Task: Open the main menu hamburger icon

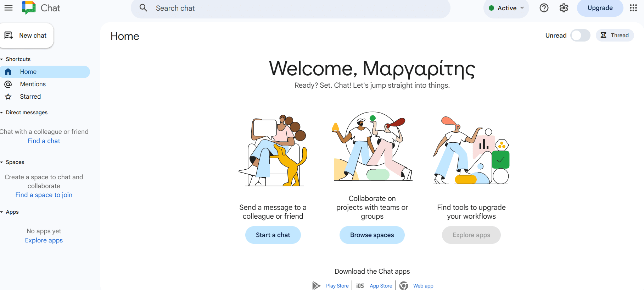Action: [9, 8]
